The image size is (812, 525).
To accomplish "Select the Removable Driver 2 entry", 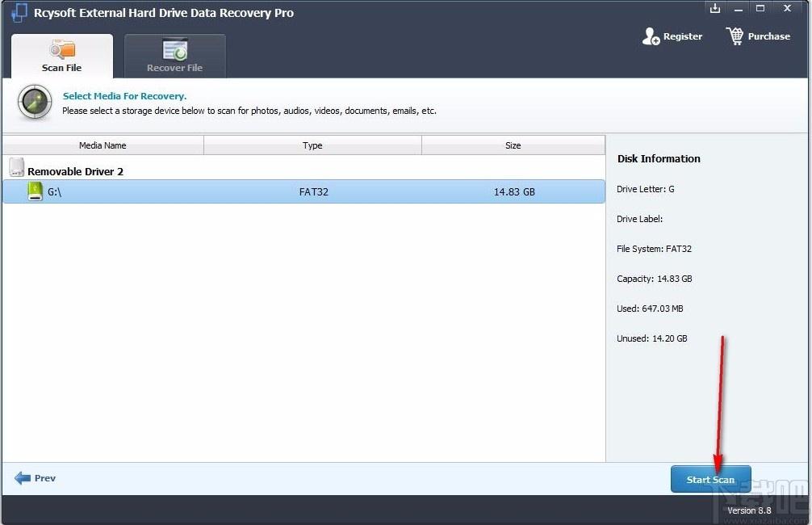I will click(x=75, y=171).
